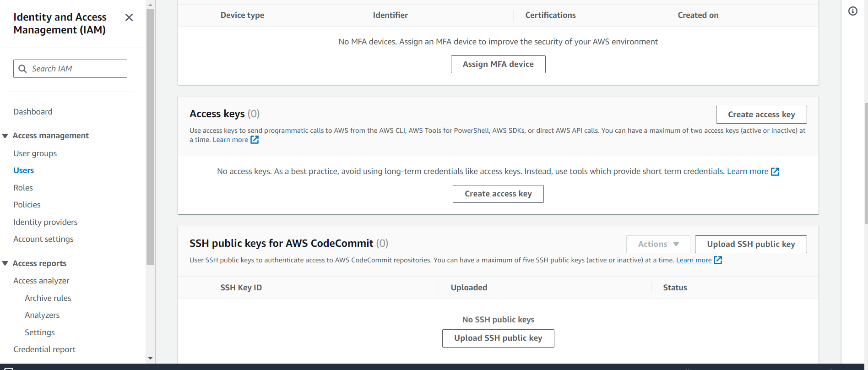Click the Certifications column header
Screen dimensions: 868x370
tap(550, 15)
